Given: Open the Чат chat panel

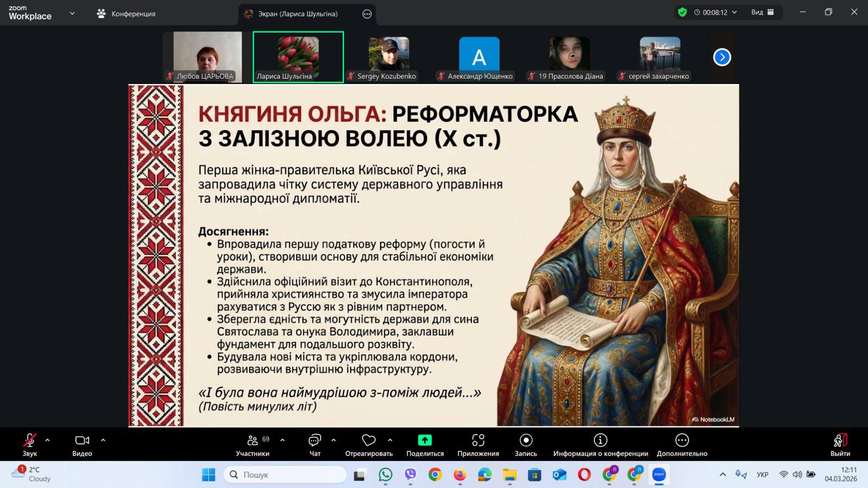Looking at the screenshot, I should tap(315, 445).
